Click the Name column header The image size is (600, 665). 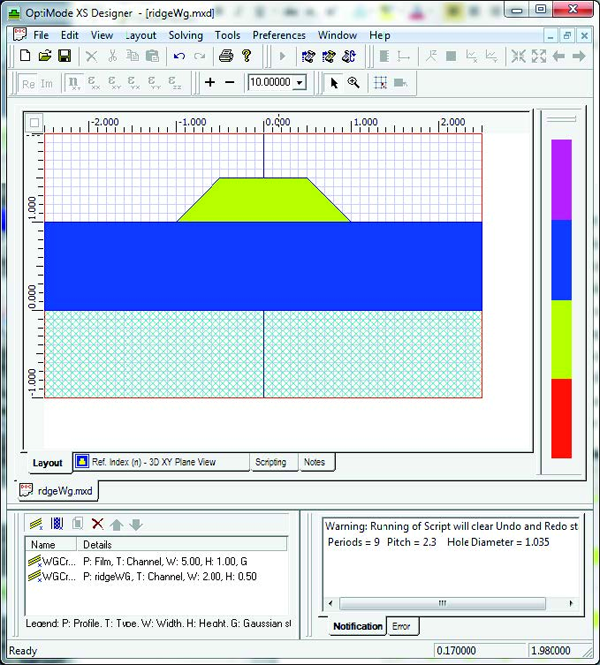[51, 545]
